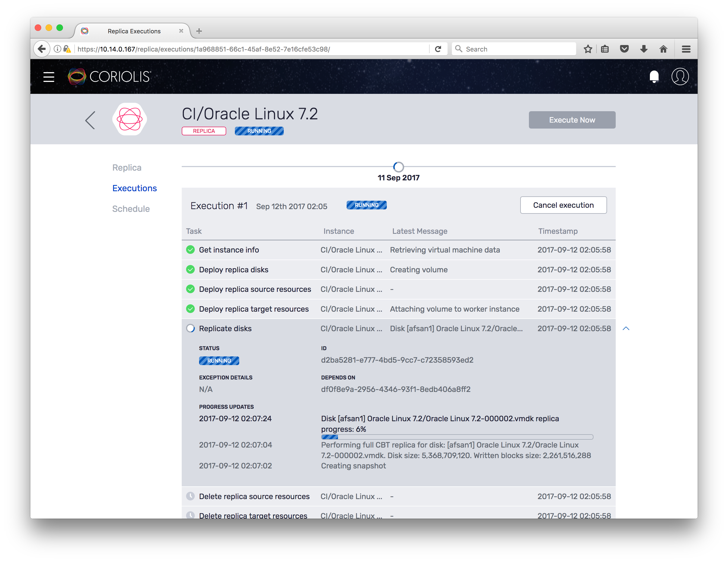
Task: Click Cancel execution button
Action: click(x=563, y=205)
